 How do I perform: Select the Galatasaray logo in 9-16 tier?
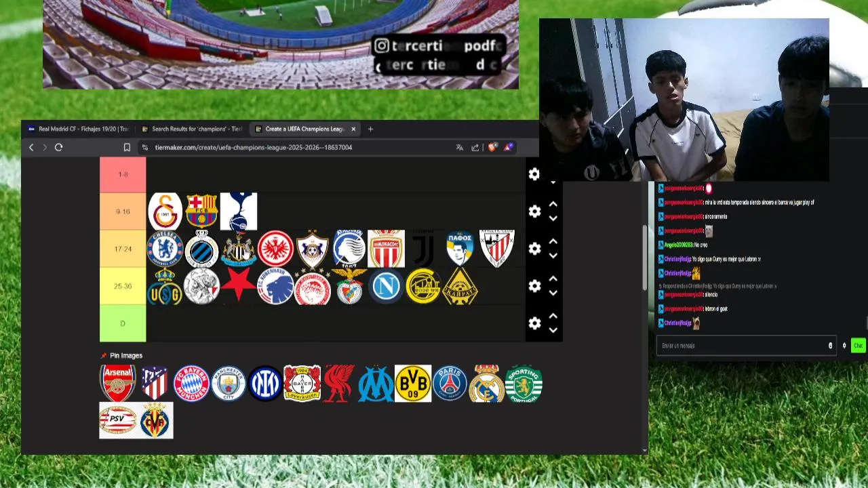click(165, 211)
